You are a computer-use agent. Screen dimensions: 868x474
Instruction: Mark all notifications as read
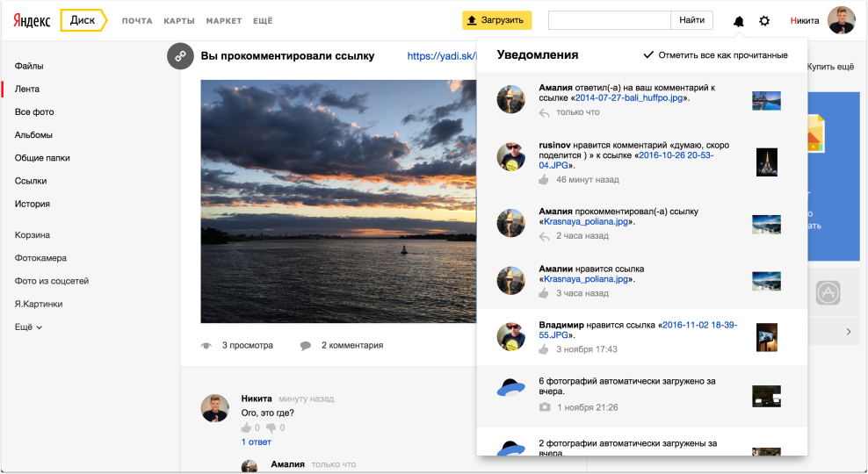tap(715, 55)
